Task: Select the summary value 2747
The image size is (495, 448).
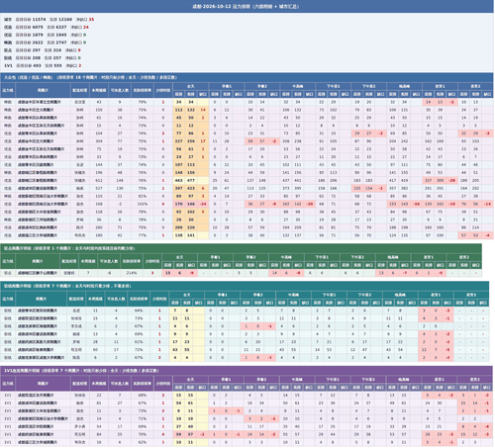Action: point(61,43)
